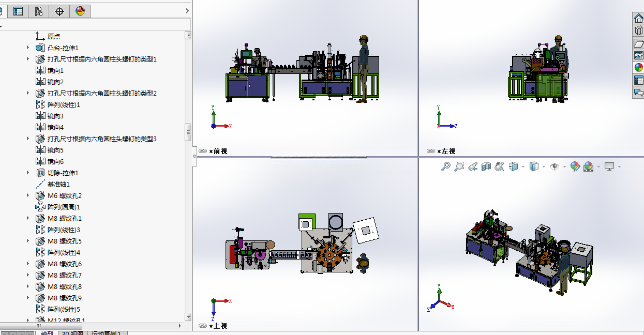Open the DisplayManager color ball tab
The image size is (644, 335).
(80, 11)
